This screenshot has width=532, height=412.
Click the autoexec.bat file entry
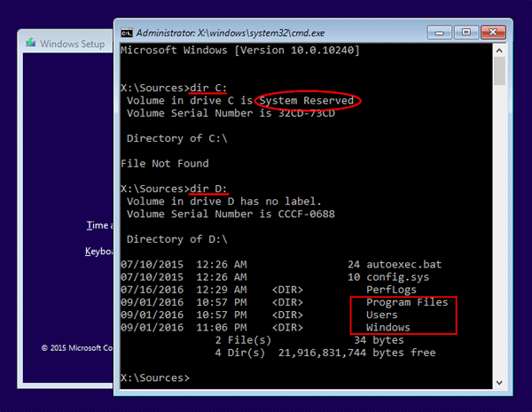coord(403,264)
